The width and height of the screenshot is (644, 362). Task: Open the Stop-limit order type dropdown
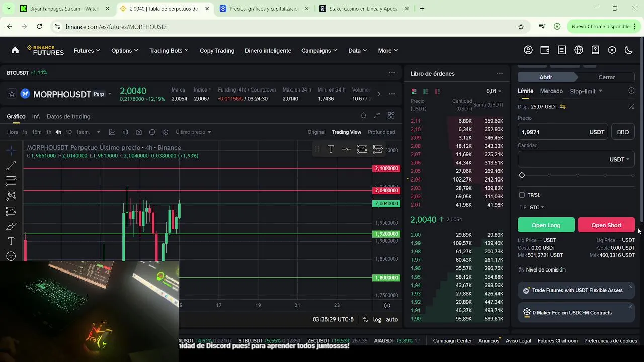point(586,91)
